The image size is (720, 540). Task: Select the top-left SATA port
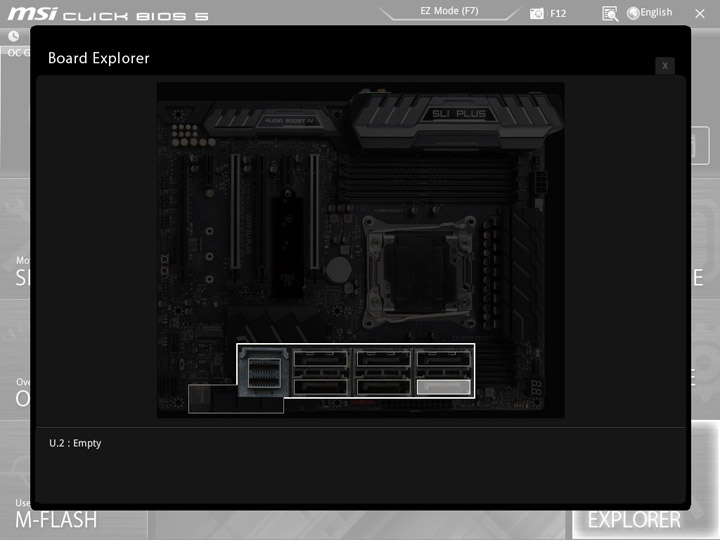[321, 358]
